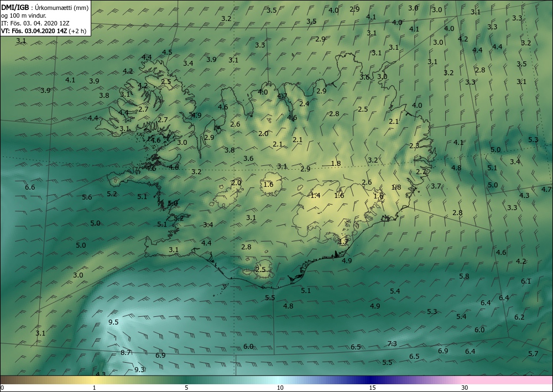Select the 5.6 value on the map
The image size is (553, 392).
(87, 197)
